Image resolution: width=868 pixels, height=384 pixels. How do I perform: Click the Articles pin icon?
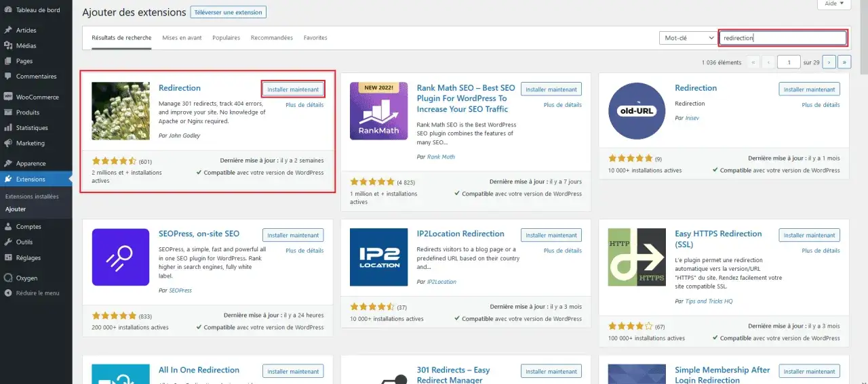pos(8,30)
